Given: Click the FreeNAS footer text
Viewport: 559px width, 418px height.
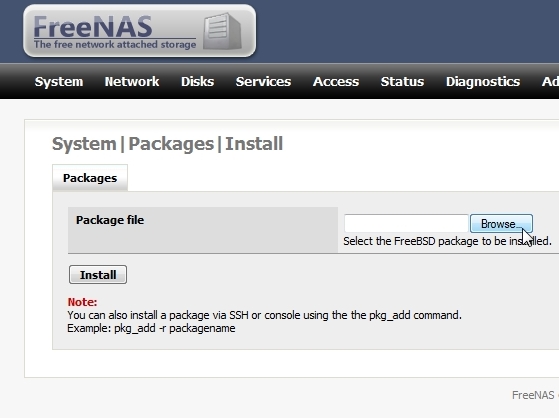Looking at the screenshot, I should click(533, 395).
